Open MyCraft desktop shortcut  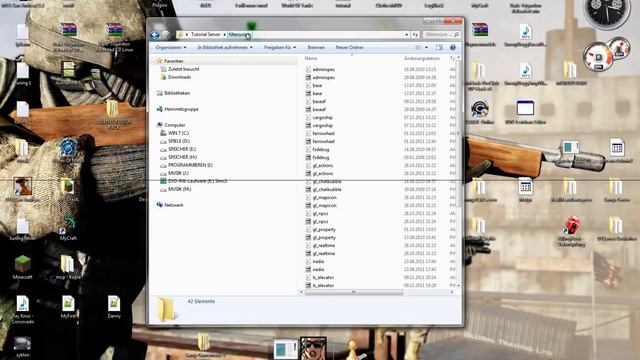[68, 229]
